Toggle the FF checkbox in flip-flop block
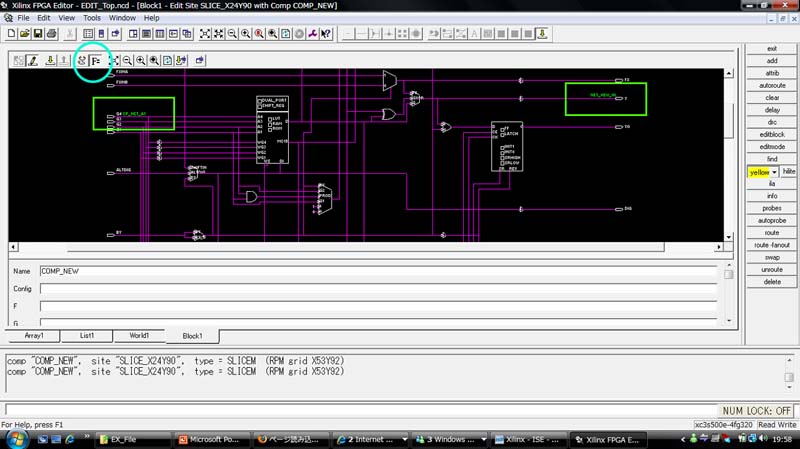The height and width of the screenshot is (449, 800). (x=503, y=129)
